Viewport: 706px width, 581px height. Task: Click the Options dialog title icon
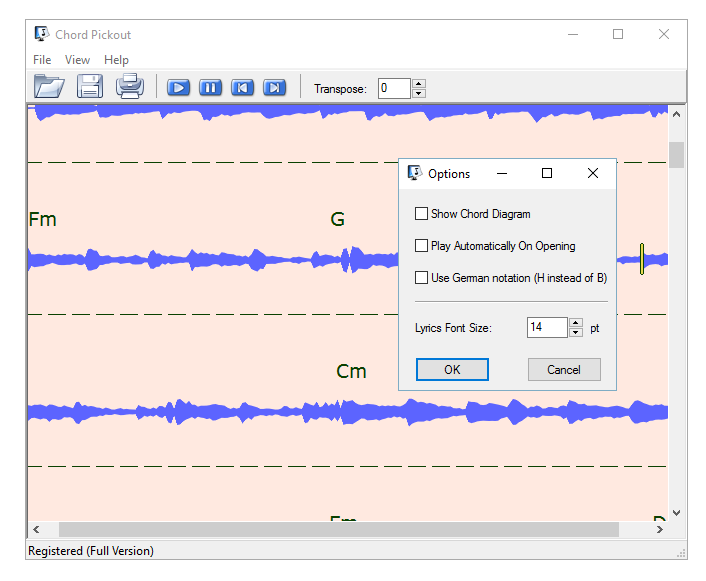click(414, 173)
